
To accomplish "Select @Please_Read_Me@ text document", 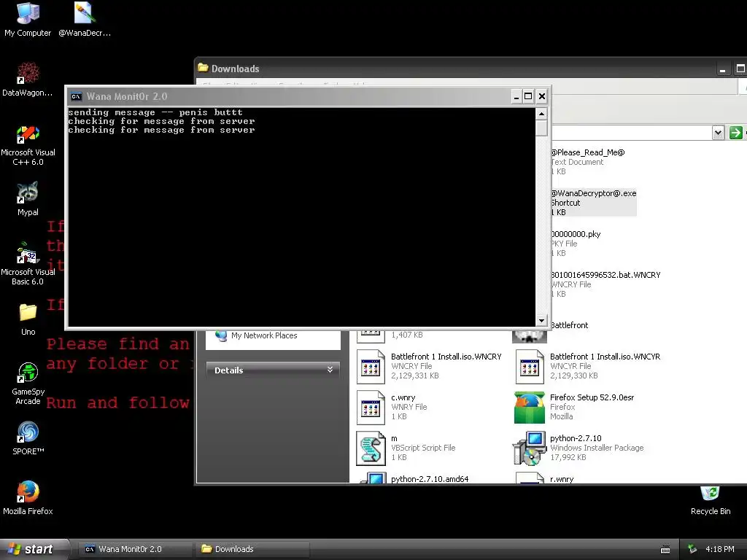I will [x=587, y=162].
